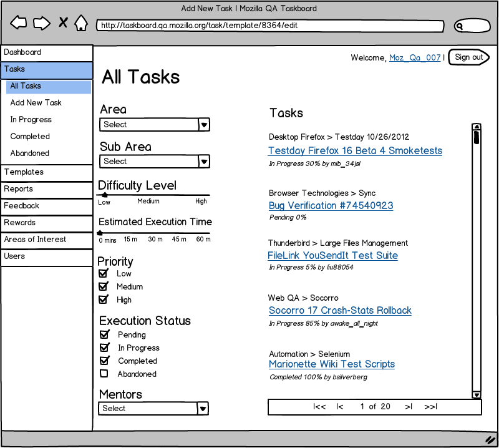
Task: Click 'Desktop Firefox > Testday 10/26/2012' text
Action: click(x=339, y=137)
